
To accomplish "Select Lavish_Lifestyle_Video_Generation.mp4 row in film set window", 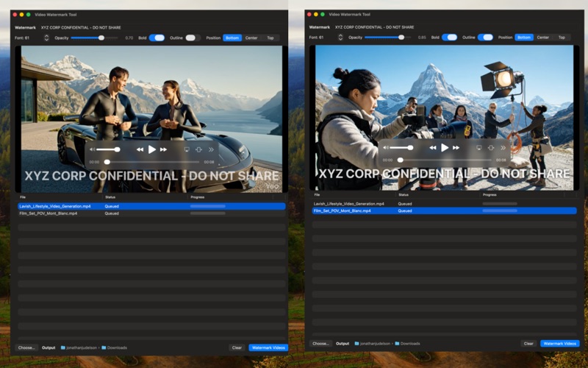I will tap(445, 204).
